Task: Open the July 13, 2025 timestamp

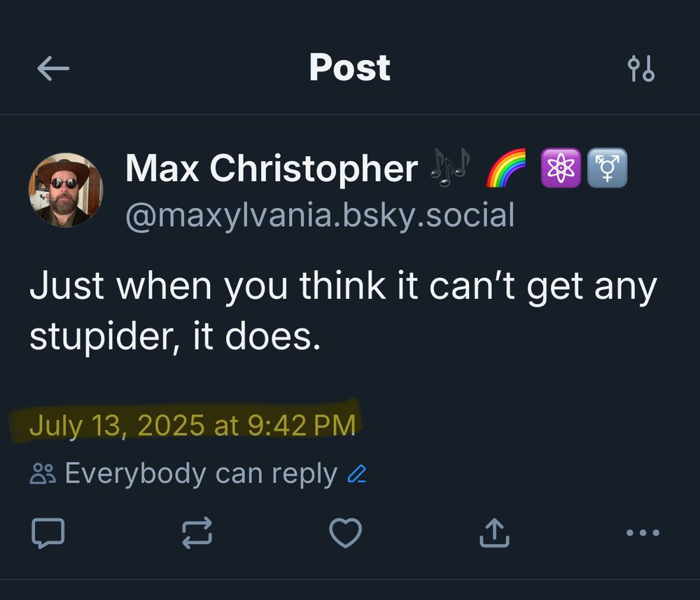Action: pyautogui.click(x=192, y=425)
